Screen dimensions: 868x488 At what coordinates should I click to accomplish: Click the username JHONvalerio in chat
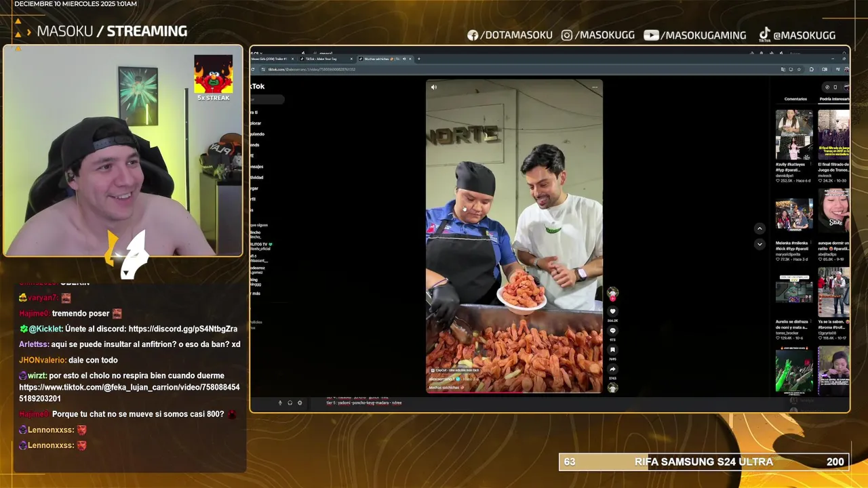(x=42, y=360)
